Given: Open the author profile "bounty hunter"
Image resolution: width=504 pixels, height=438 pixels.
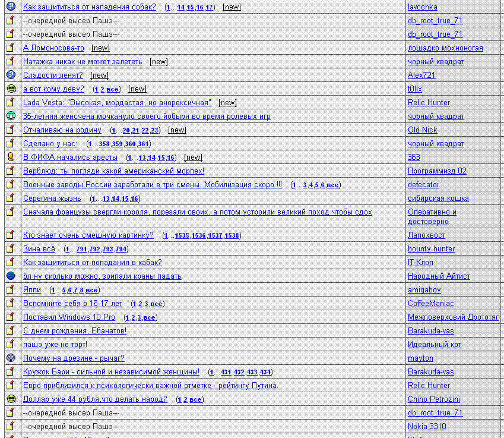Looking at the screenshot, I should point(431,249).
